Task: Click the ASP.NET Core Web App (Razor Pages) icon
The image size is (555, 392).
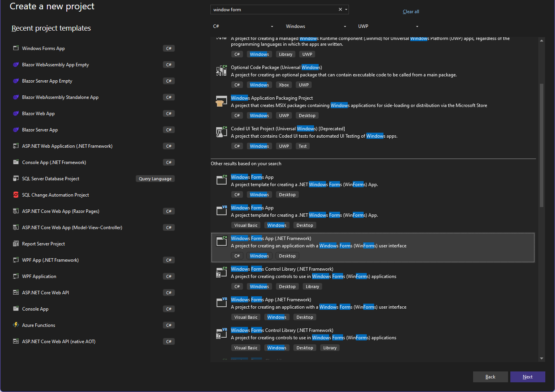Action: 16,211
